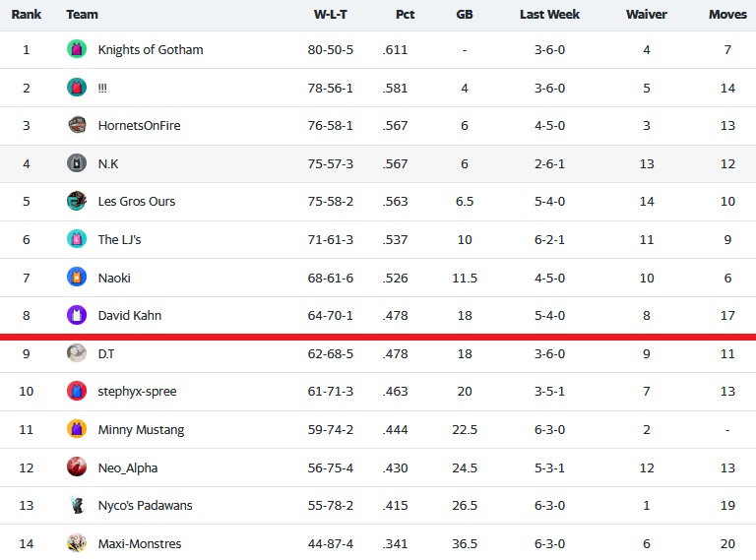Select the GB column header
This screenshot has height=560, width=756.
click(x=465, y=15)
